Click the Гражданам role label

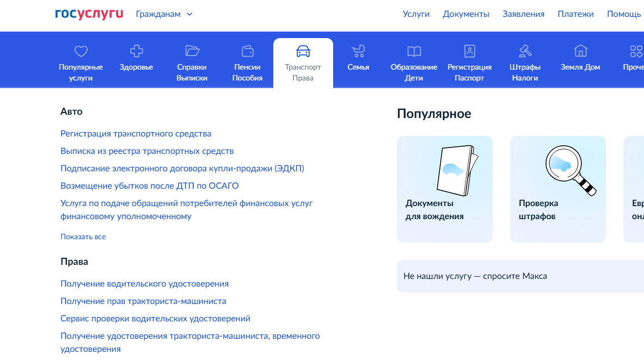[x=158, y=14]
